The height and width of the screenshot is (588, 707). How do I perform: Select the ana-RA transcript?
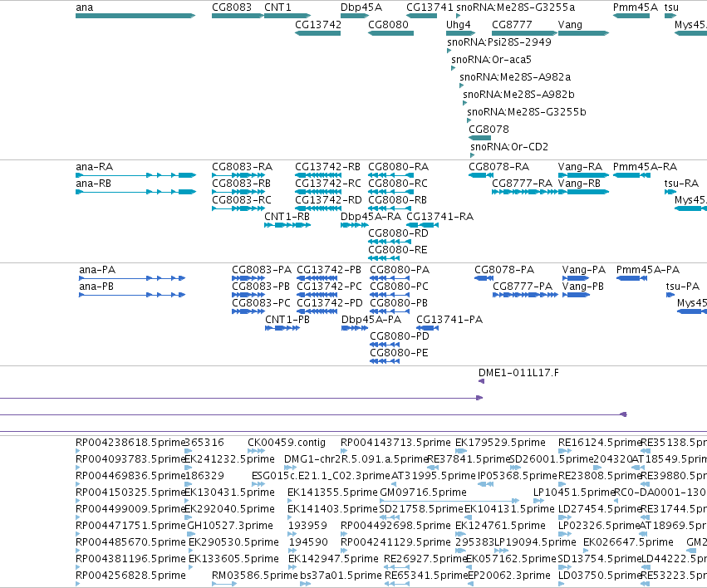(135, 175)
